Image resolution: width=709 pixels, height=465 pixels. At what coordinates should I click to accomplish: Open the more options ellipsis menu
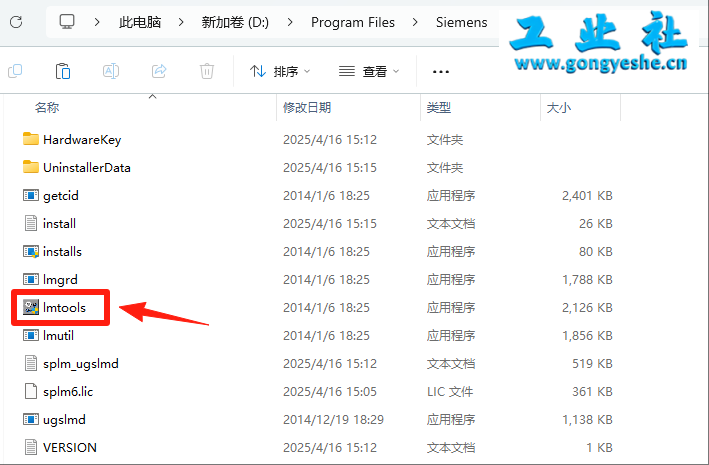440,71
